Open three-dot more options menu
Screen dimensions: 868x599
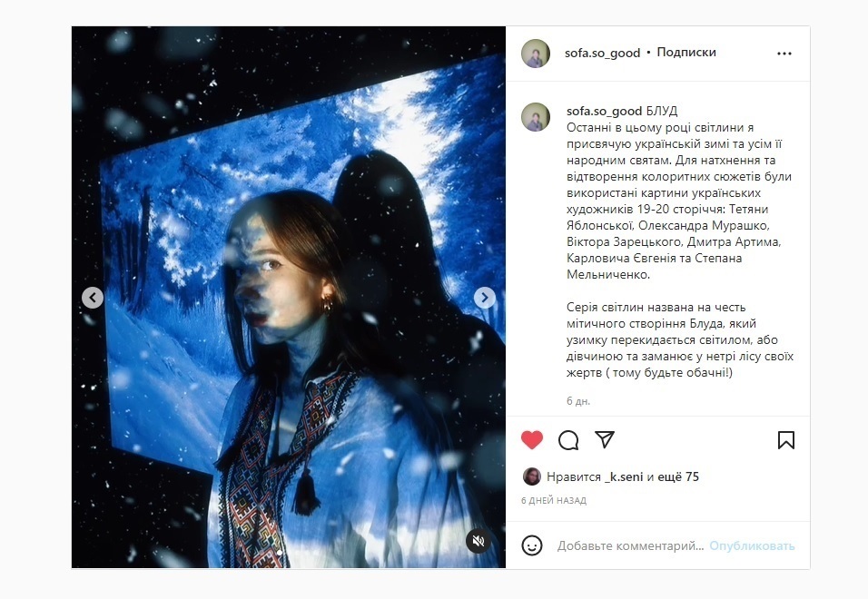784,54
